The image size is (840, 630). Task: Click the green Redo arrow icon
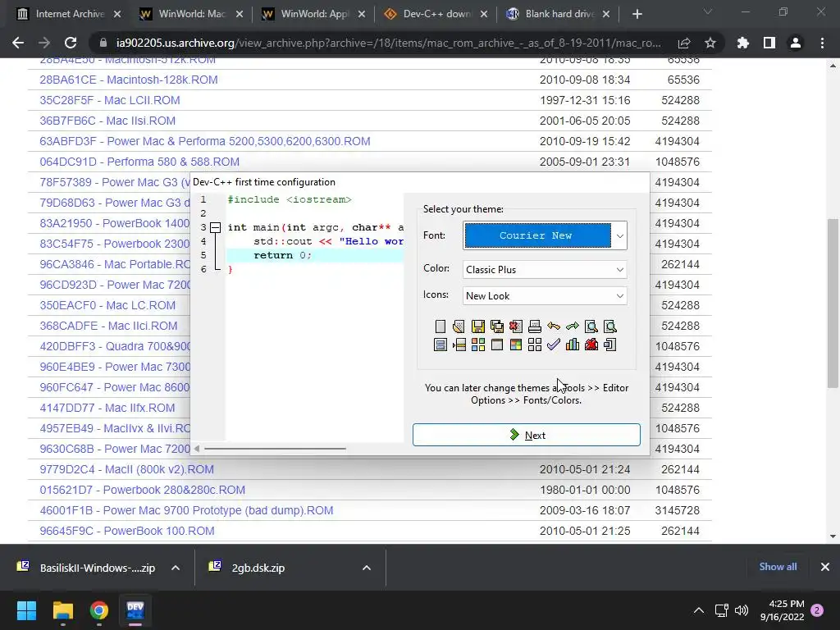573,326
